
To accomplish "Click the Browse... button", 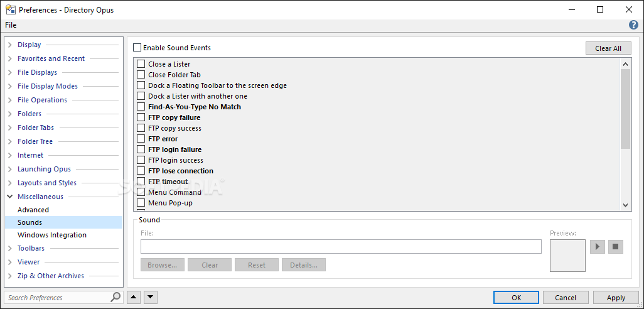I will pyautogui.click(x=162, y=265).
